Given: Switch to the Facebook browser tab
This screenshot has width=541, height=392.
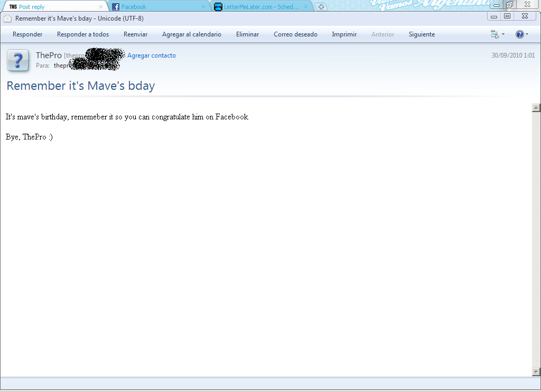Looking at the screenshot, I should (x=160, y=6).
